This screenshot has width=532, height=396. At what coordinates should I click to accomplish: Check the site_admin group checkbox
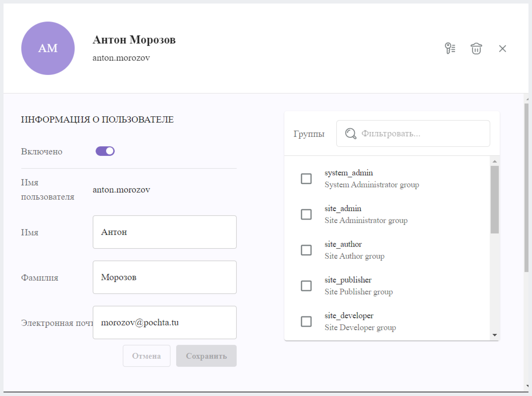coord(306,214)
